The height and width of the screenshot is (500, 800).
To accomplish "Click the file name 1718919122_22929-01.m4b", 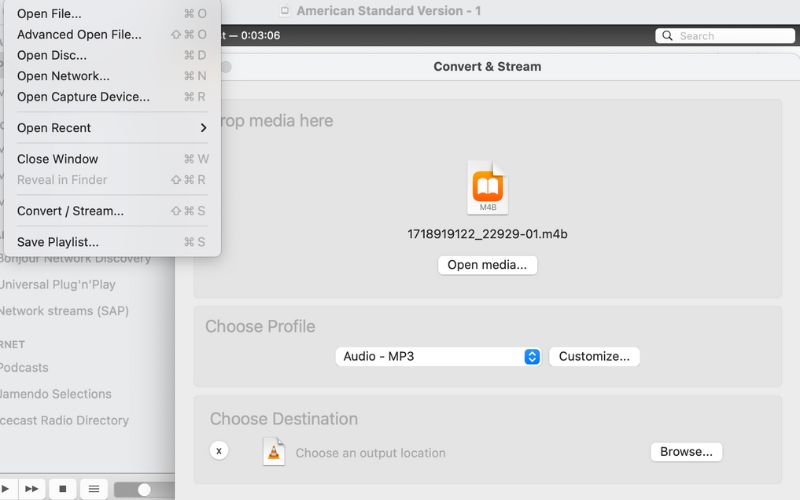I will (x=487, y=235).
